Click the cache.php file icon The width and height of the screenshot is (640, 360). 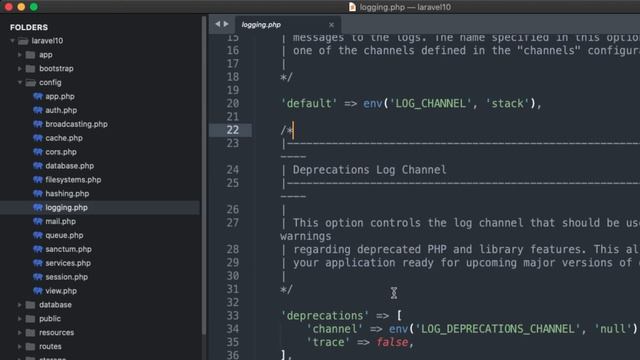[38, 138]
